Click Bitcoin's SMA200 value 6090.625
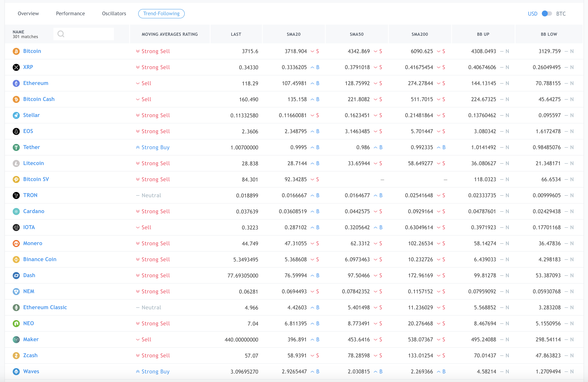 [422, 51]
